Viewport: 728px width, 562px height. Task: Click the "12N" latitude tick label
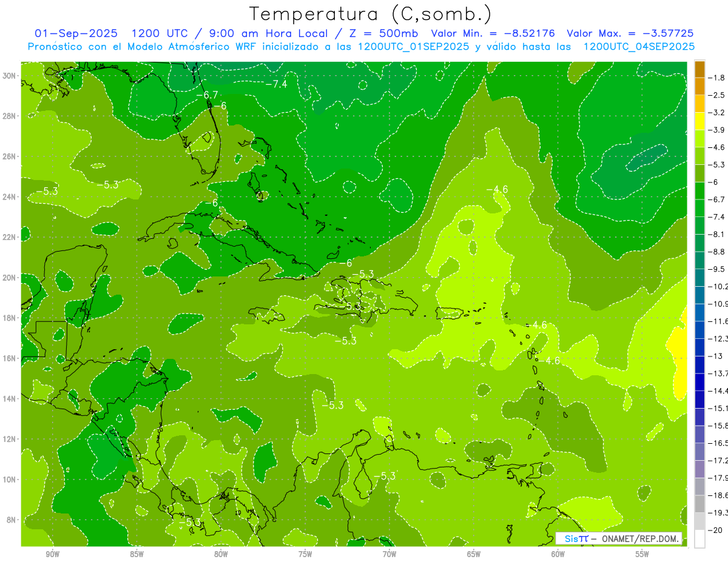tap(9, 439)
